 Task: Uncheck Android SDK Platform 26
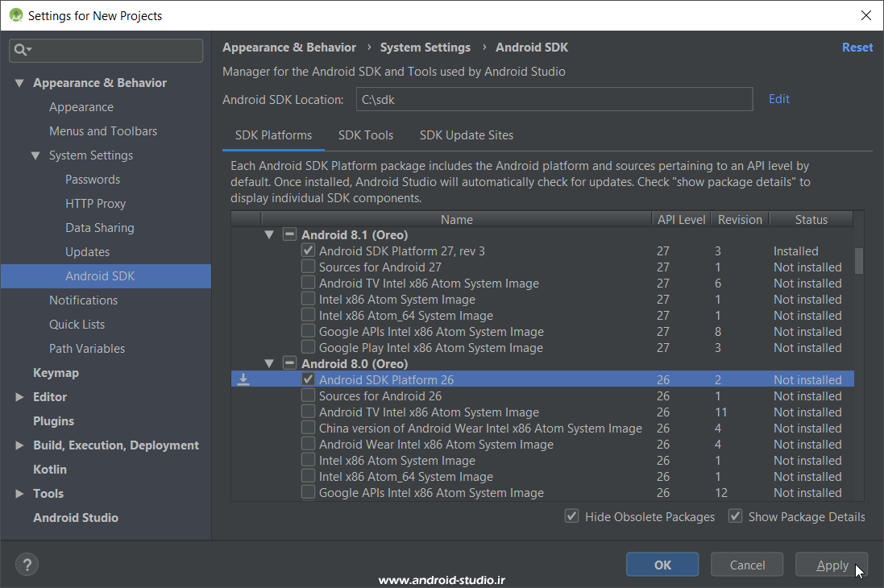point(308,379)
